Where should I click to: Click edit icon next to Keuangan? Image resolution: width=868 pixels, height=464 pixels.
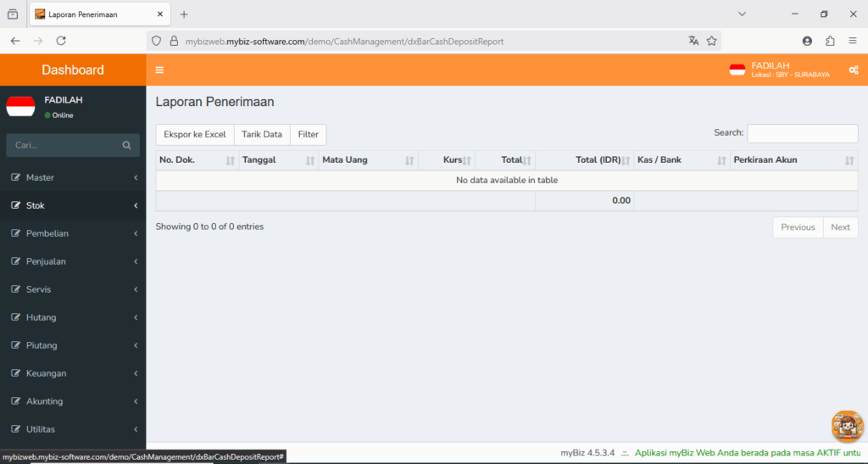click(15, 373)
